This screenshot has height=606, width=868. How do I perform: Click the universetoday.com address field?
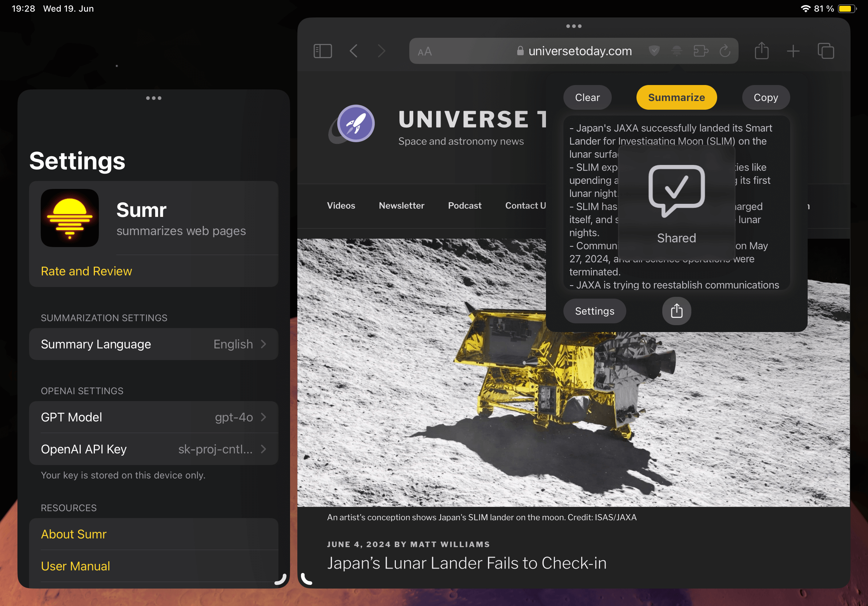[x=574, y=51]
